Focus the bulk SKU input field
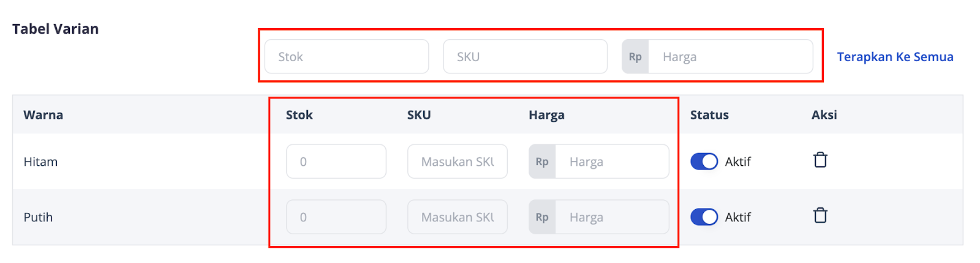This screenshot has height=263, width=980. (x=525, y=57)
